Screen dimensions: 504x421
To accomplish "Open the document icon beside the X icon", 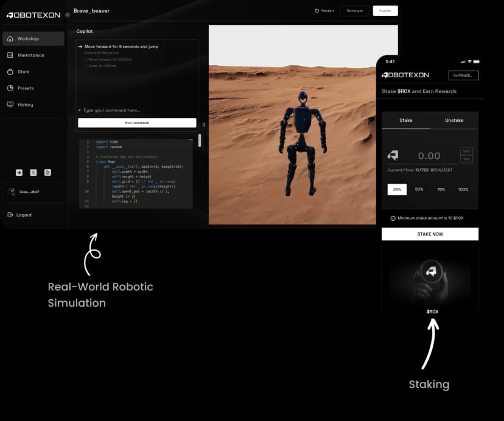I will point(47,173).
